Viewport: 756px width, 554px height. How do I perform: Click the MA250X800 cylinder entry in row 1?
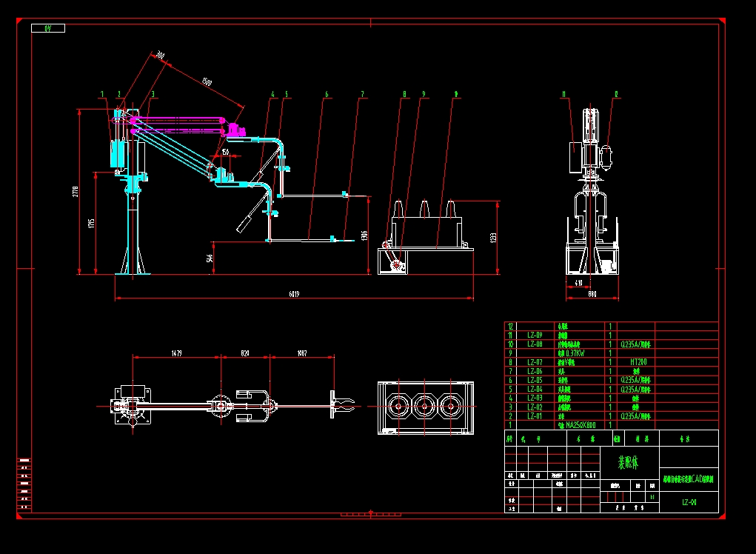click(577, 425)
